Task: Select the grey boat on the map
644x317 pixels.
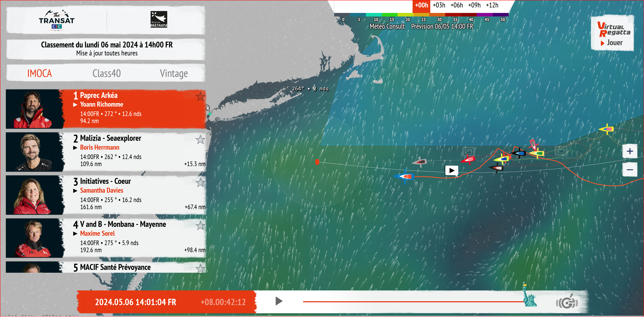Action: pyautogui.click(x=419, y=162)
